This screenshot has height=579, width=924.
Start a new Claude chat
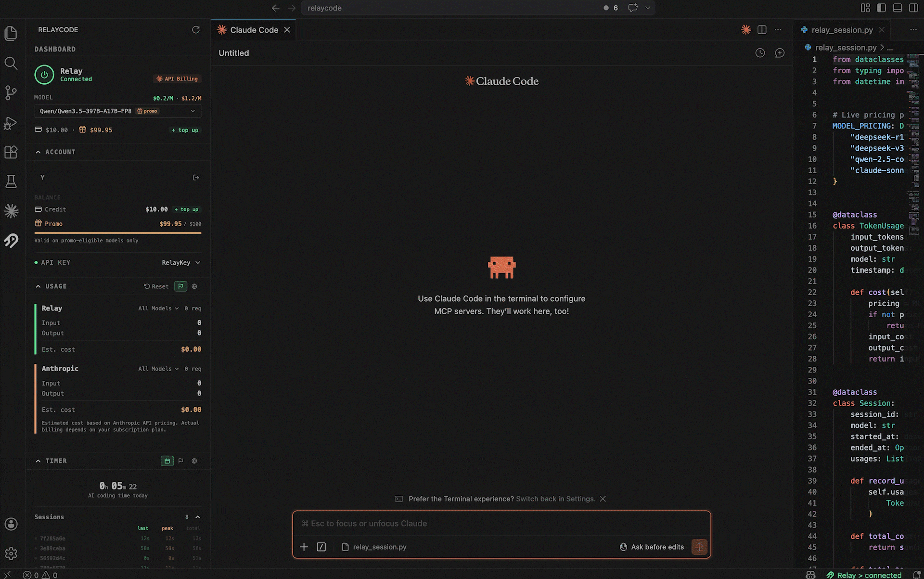780,53
